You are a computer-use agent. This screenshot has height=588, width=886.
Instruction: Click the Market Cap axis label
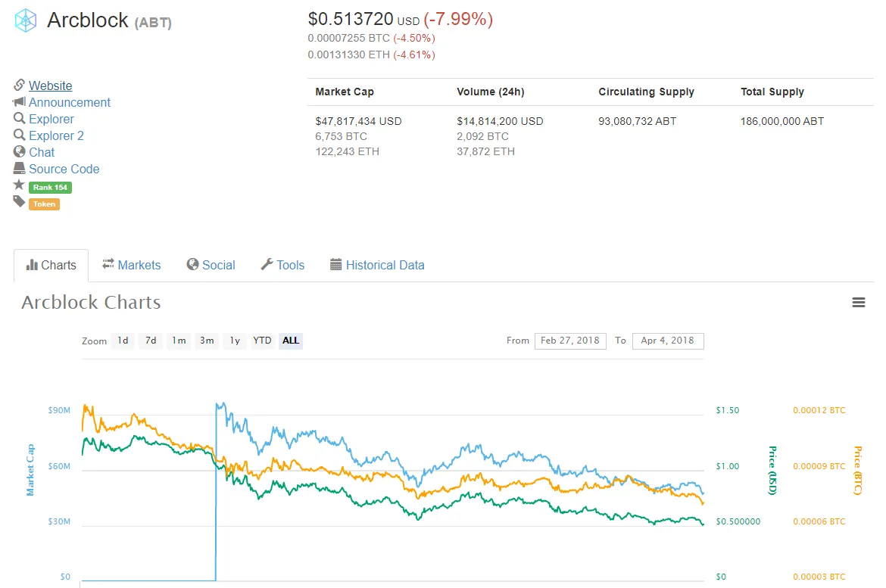(30, 470)
